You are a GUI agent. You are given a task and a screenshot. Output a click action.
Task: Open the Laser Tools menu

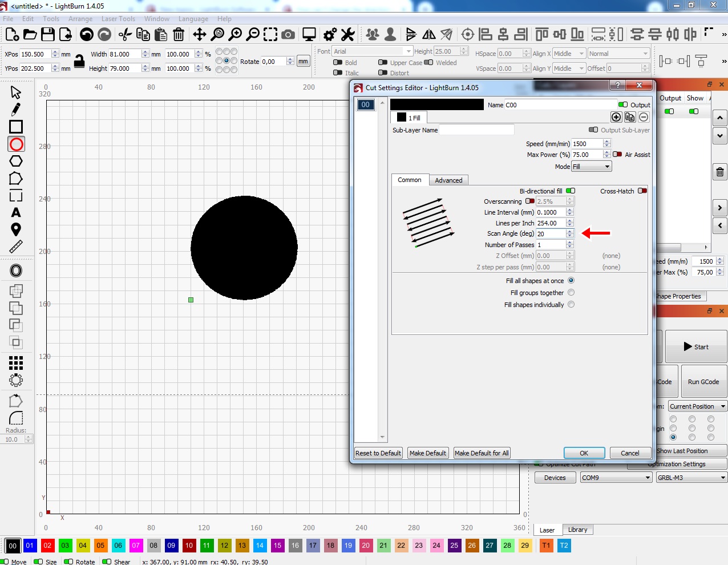pos(118,19)
